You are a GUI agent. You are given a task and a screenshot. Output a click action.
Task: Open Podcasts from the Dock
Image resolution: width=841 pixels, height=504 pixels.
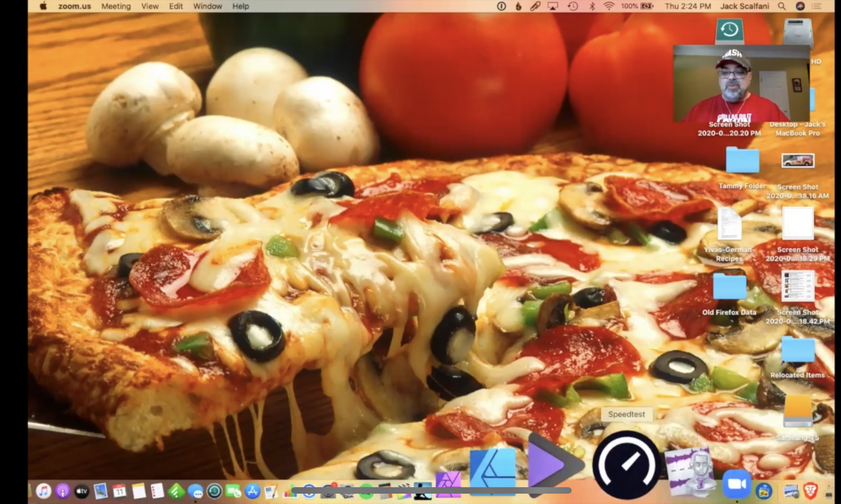(x=62, y=491)
